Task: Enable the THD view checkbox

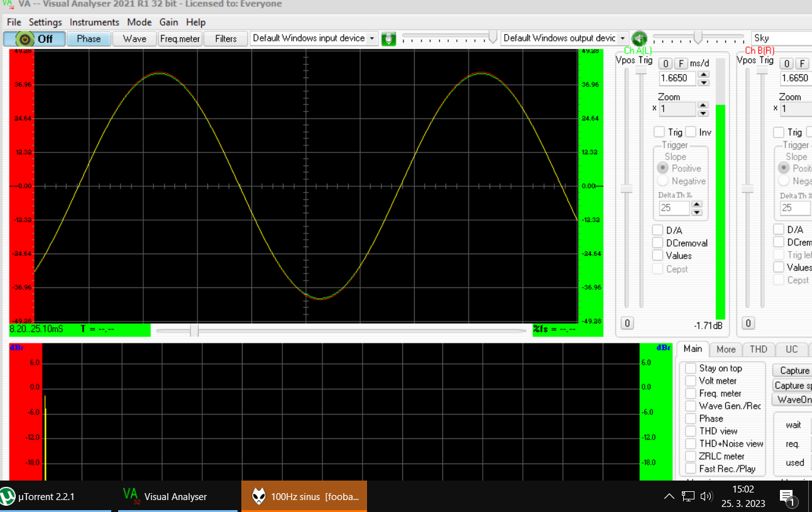Action: point(691,431)
